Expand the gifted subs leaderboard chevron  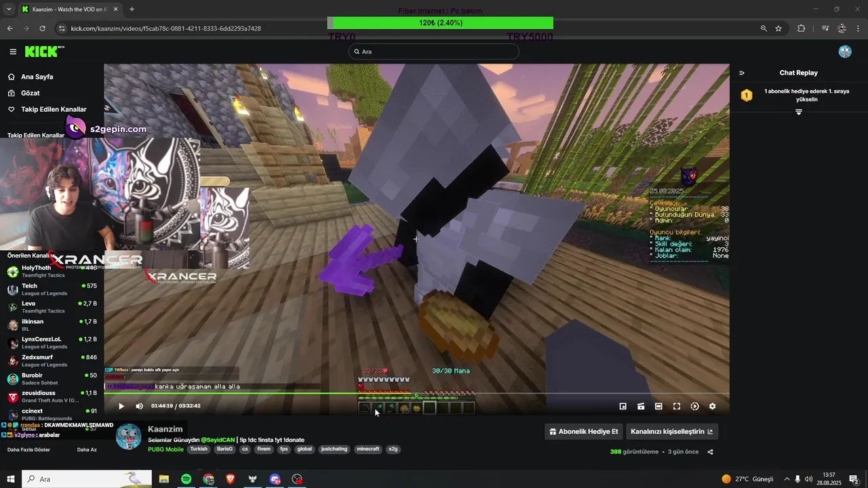799,112
